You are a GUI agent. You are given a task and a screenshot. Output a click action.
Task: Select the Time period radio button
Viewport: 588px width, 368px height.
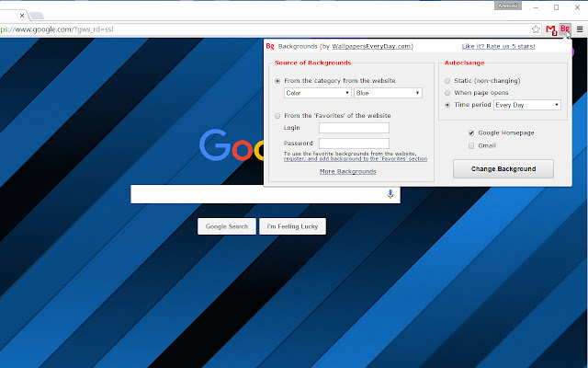pos(447,105)
